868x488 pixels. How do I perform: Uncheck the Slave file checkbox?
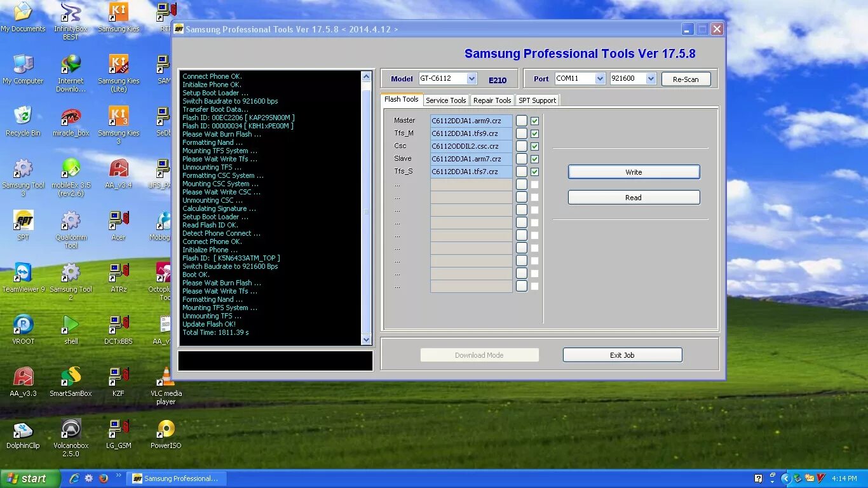coord(534,159)
